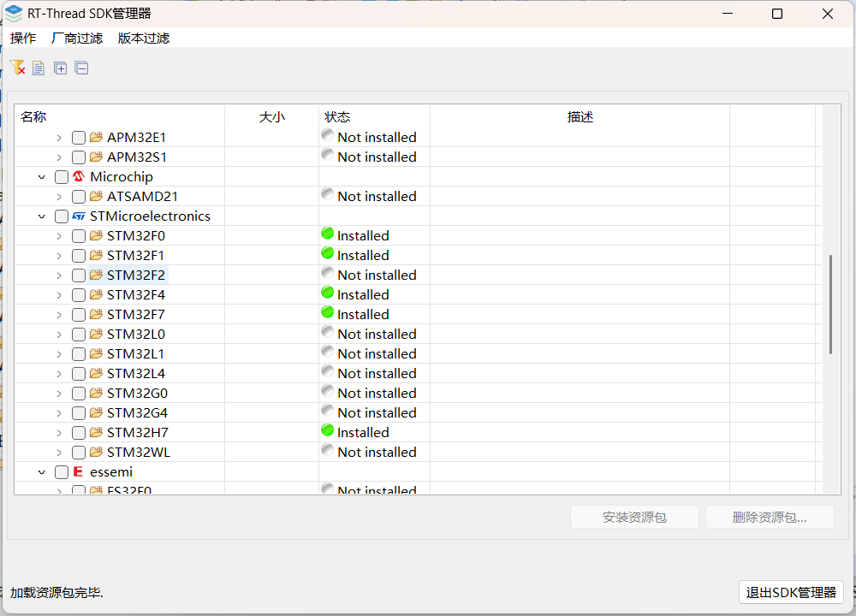Image resolution: width=856 pixels, height=616 pixels.
Task: Expand the STM32F1 package node
Action: tap(58, 256)
